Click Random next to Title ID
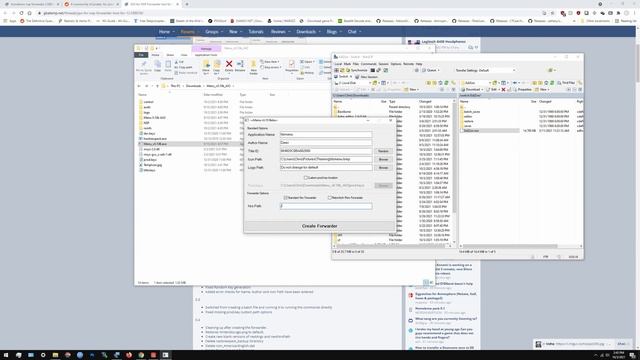The image size is (640, 360). [x=383, y=151]
